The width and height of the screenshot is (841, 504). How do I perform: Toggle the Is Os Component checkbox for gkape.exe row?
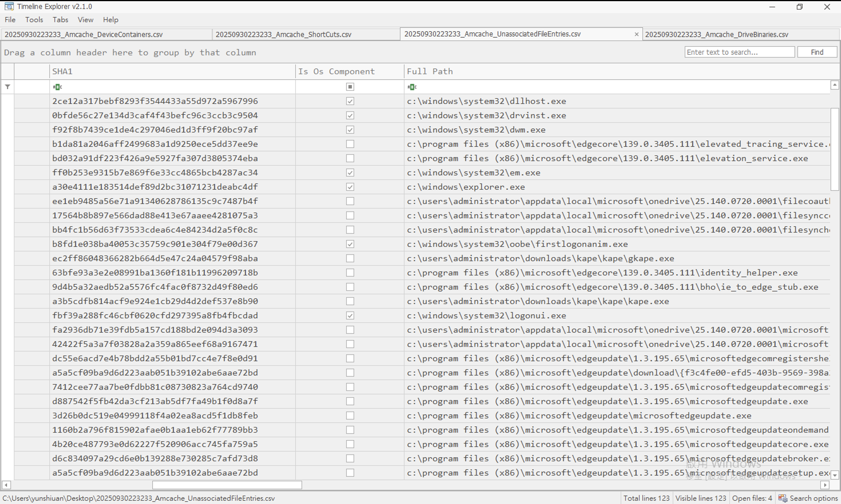tap(350, 259)
